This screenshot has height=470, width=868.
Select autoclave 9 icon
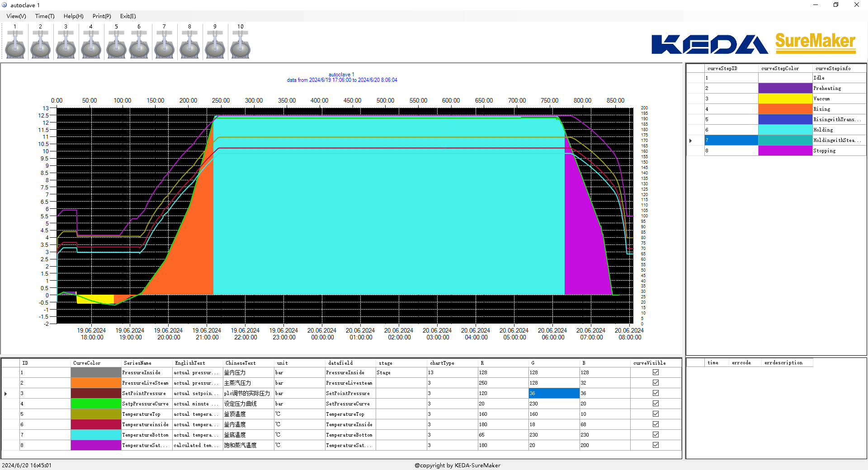(215, 46)
